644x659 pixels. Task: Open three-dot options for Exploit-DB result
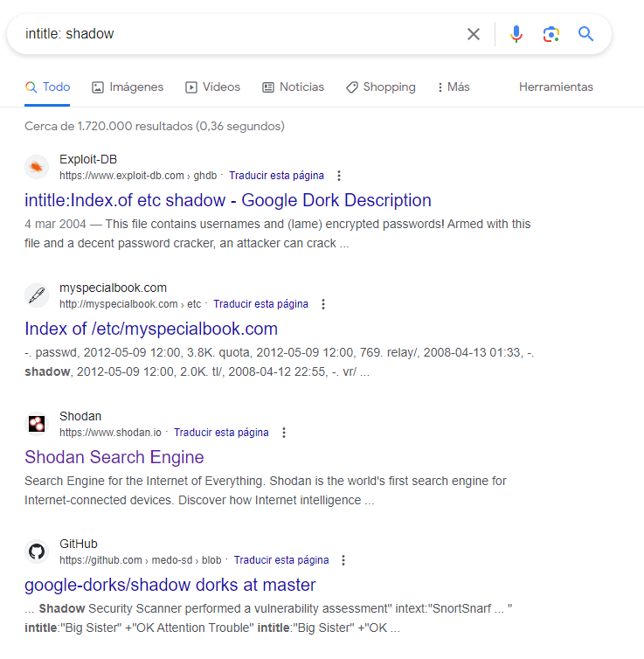coord(339,176)
